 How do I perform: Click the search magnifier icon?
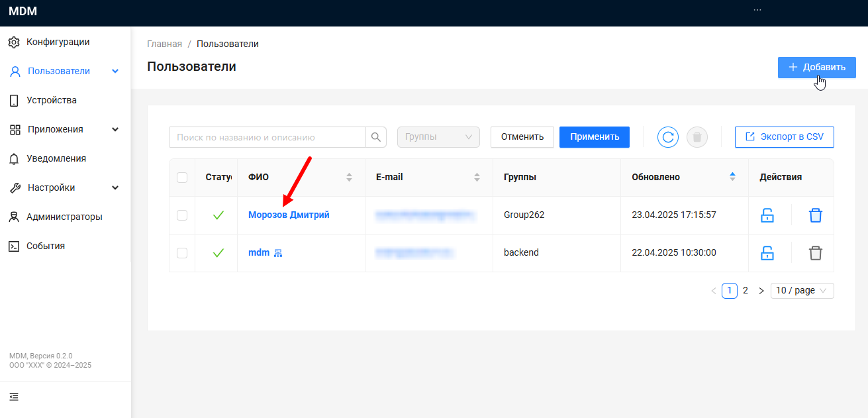(x=375, y=137)
